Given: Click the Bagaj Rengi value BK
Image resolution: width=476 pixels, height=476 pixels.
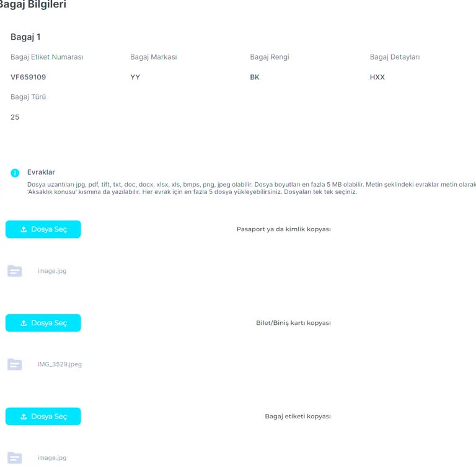Looking at the screenshot, I should tap(255, 77).
